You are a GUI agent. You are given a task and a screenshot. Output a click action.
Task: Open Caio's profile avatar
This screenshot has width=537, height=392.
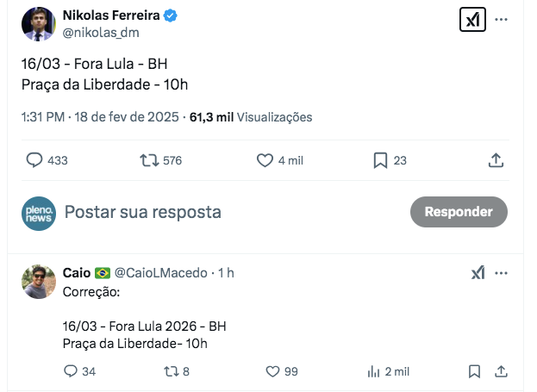click(x=39, y=282)
